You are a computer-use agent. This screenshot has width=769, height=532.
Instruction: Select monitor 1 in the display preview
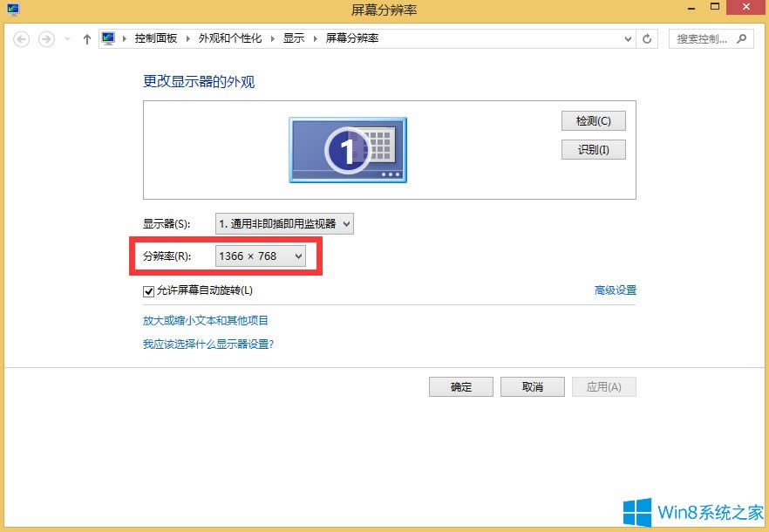coord(347,149)
